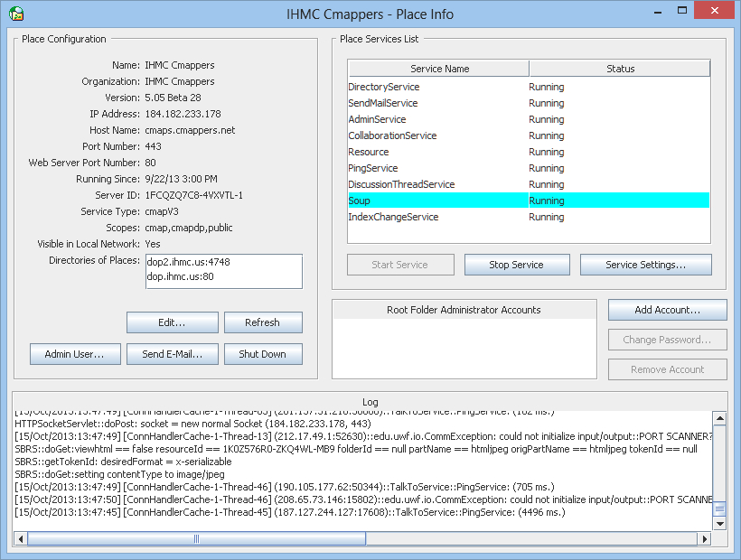Open the Admin User settings
This screenshot has width=741, height=560.
[75, 354]
